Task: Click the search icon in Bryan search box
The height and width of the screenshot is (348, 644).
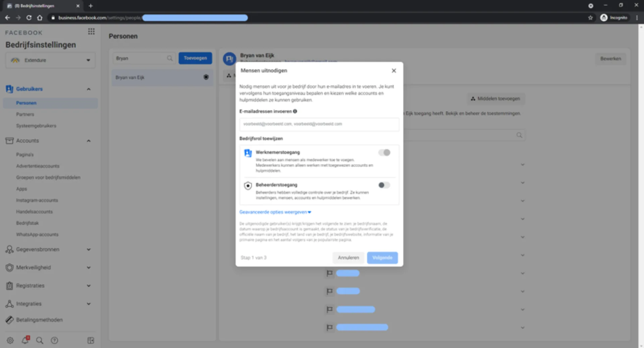Action: [170, 58]
